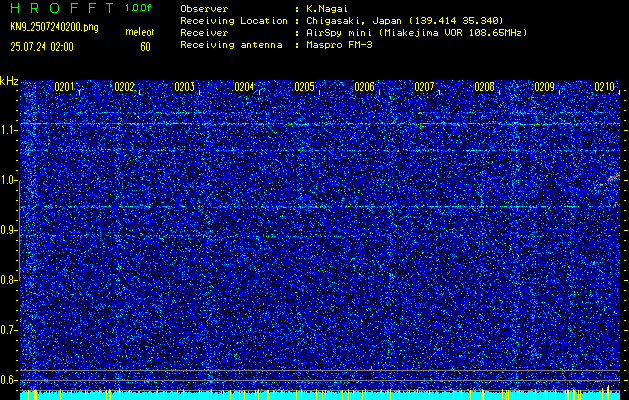
Task: Click the HROFFT title text
Action: (62, 8)
